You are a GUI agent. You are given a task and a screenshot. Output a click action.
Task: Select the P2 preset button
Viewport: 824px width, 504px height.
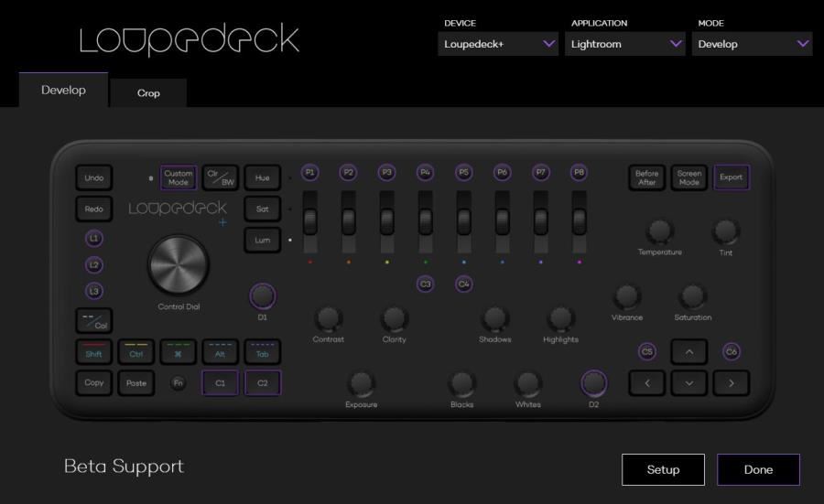click(x=348, y=173)
